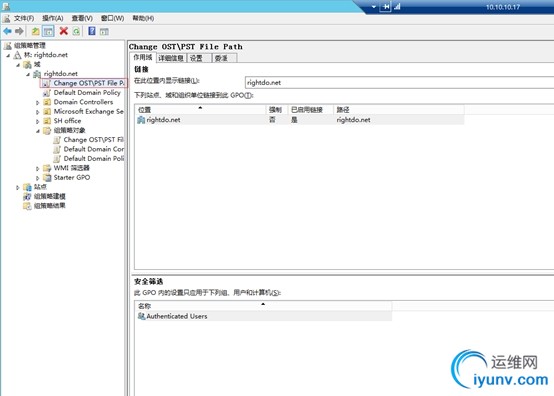Open the 帮助(H) menu
The width and height of the screenshot is (554, 396).
pyautogui.click(x=143, y=18)
